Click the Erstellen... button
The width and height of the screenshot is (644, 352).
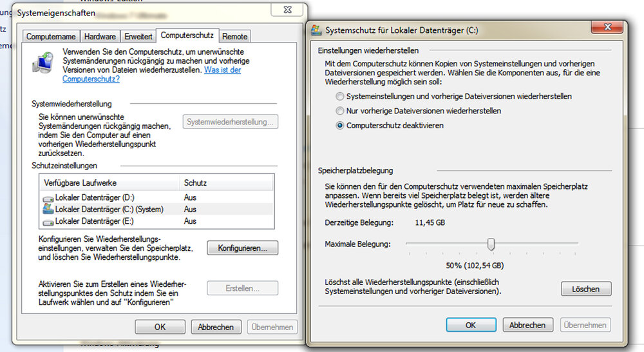tap(242, 288)
